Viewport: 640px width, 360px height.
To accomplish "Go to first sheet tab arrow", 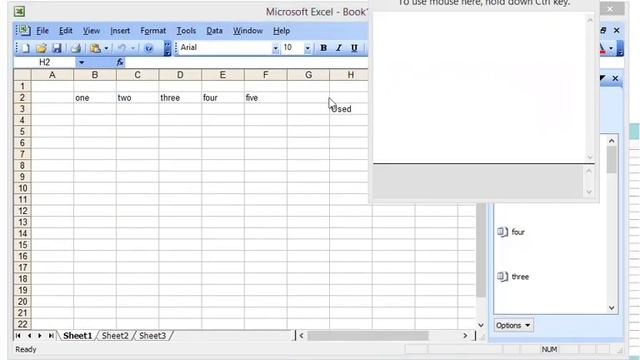I will click(18, 336).
